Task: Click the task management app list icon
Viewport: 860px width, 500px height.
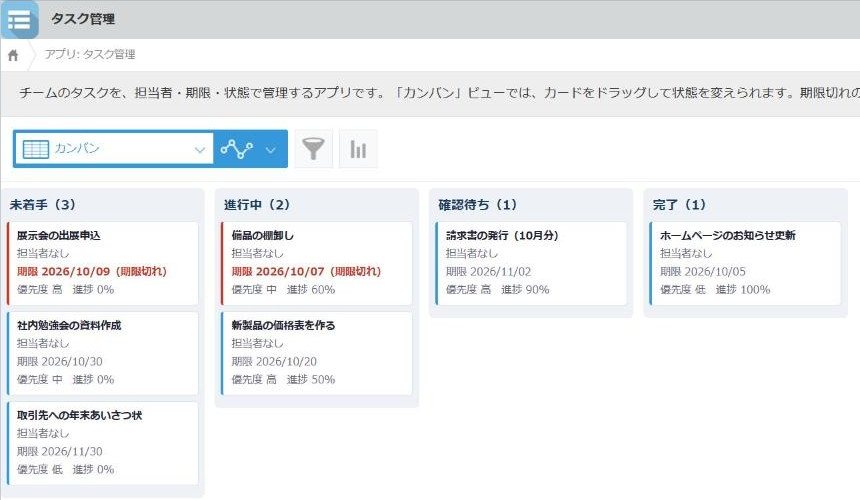Action: pyautogui.click(x=20, y=20)
